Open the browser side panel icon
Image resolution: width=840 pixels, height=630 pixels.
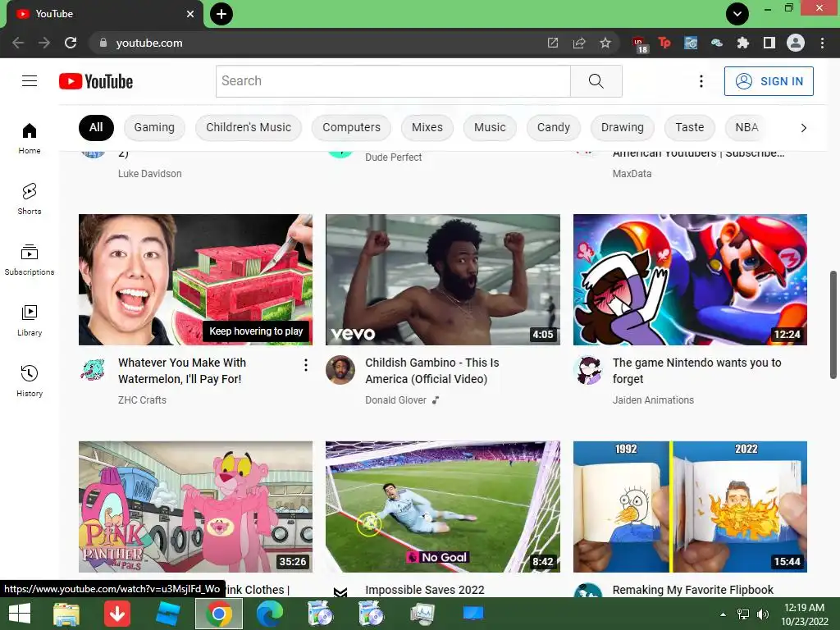point(769,43)
